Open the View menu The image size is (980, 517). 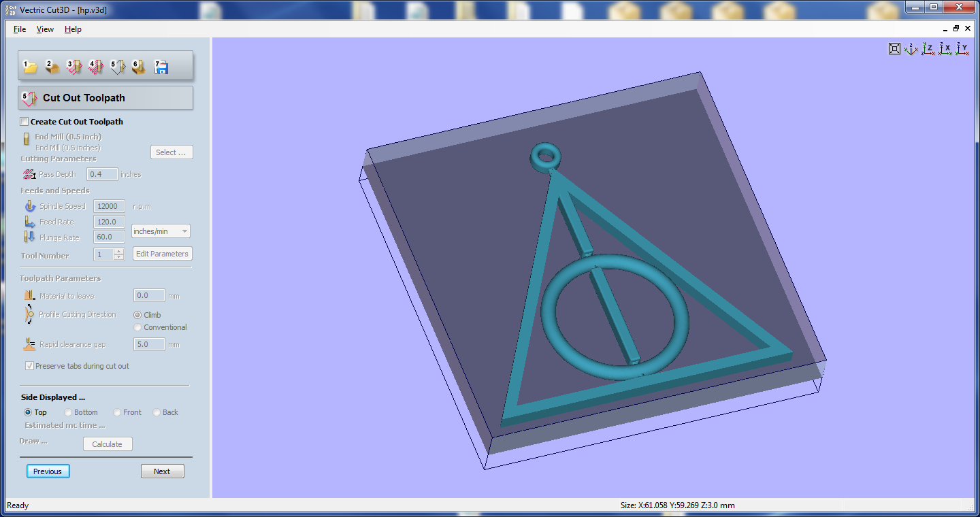(45, 29)
